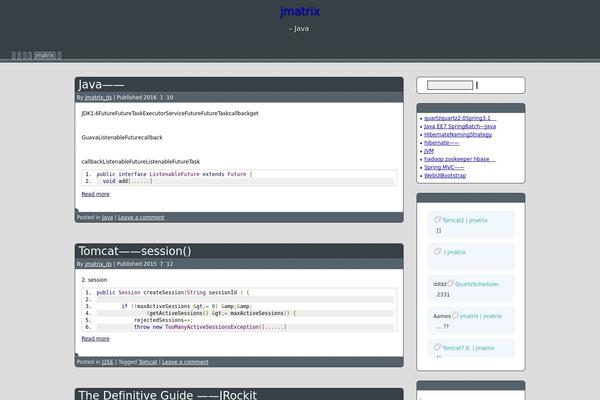Click the '2. session' text
600x400 pixels.
[94, 280]
